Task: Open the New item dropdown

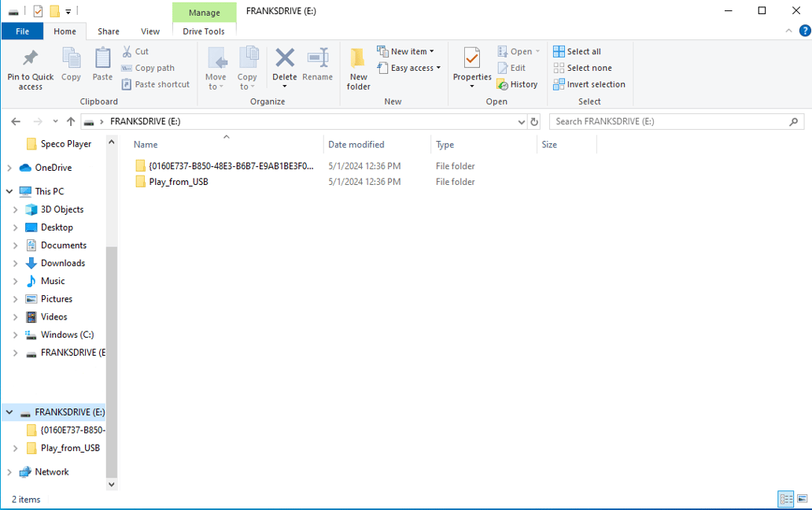Action: 407,50
